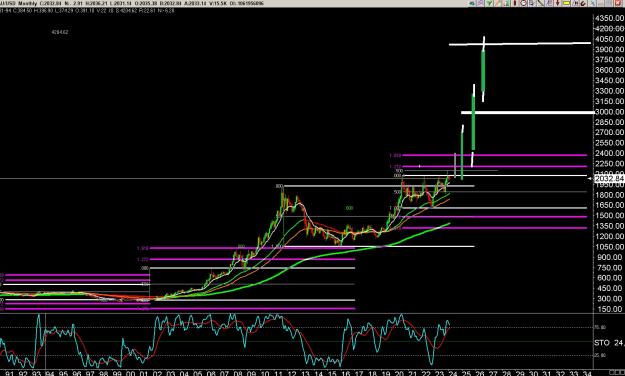Click the black magnet-shaped toolbar icon
Screen dimensions: 625x376
(x=583, y=3)
